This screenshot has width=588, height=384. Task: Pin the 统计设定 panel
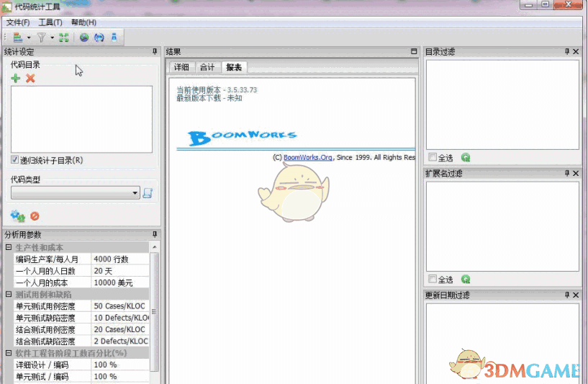155,51
